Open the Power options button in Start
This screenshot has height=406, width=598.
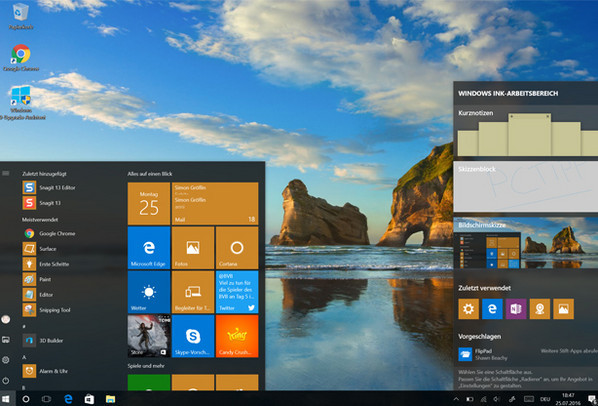[6, 380]
